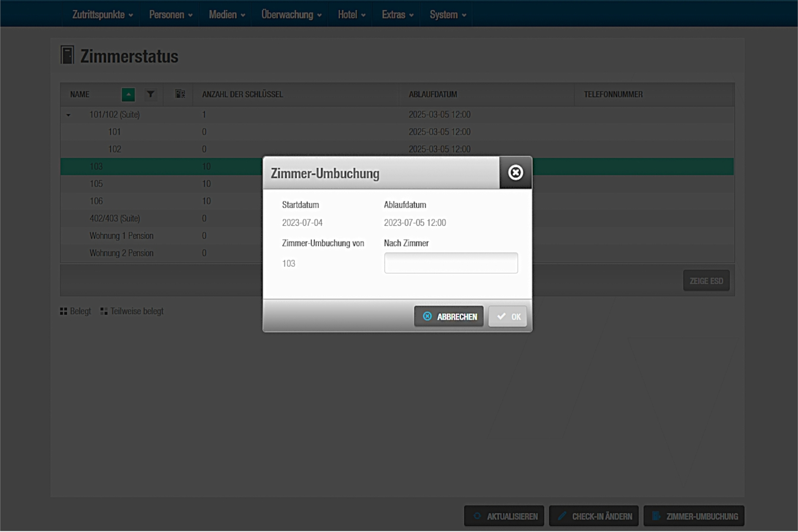Select the Wohnung 1 Pension row
The width and height of the screenshot is (798, 532).
coord(122,236)
